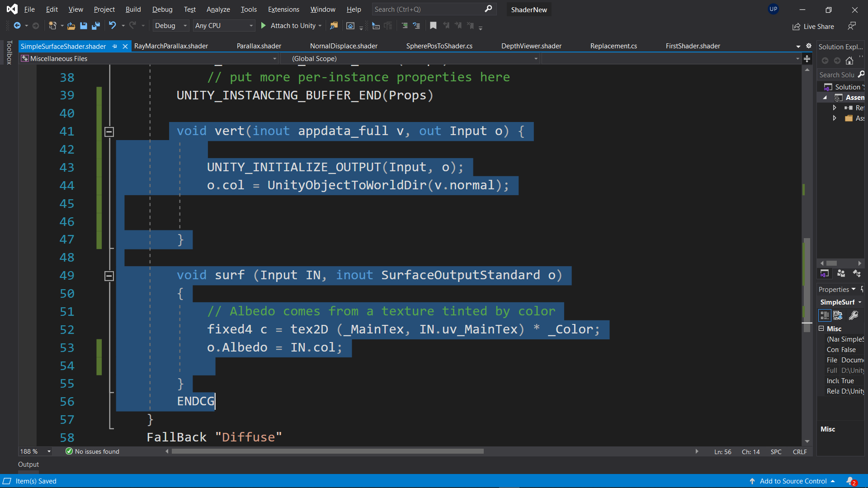The height and width of the screenshot is (488, 868).
Task: Open the Extensions menu
Action: coord(283,9)
